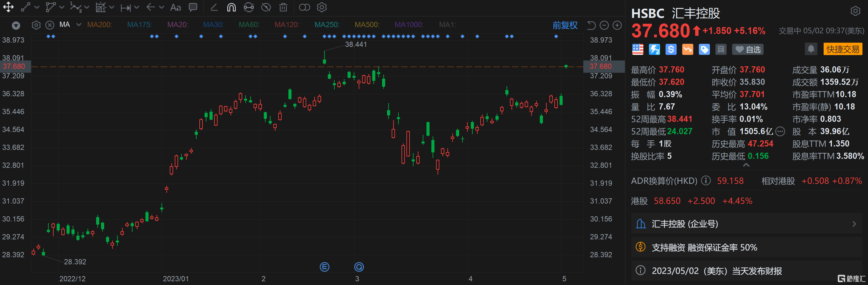Click the MA250 legend label

(x=327, y=25)
